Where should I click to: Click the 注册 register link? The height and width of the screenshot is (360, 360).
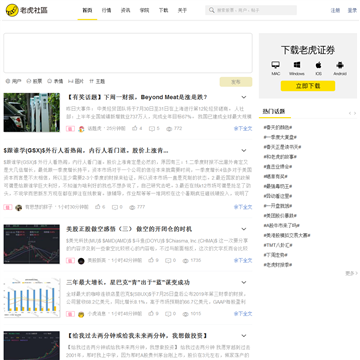point(335,10)
